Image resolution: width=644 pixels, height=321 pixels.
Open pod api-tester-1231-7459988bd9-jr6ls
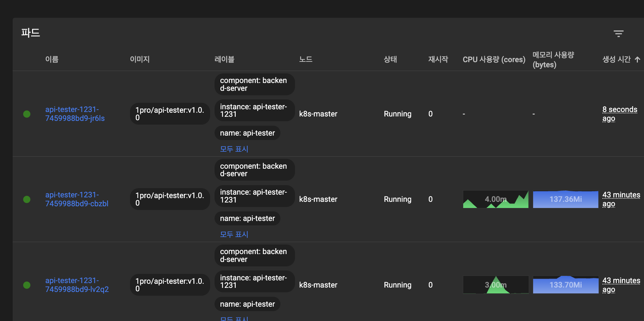coord(75,114)
